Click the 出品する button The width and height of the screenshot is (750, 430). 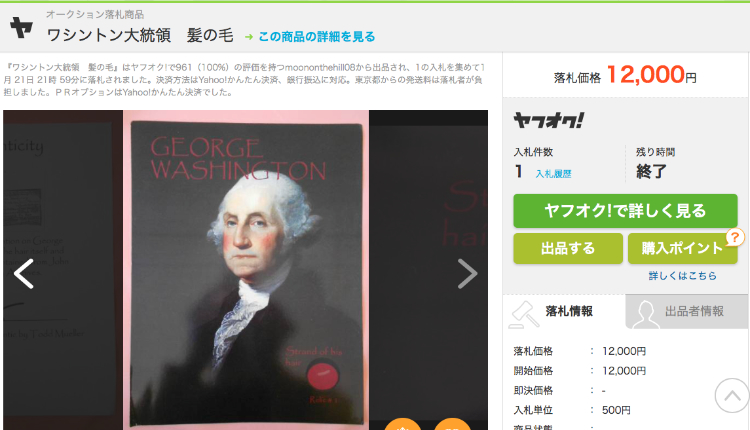click(x=568, y=248)
